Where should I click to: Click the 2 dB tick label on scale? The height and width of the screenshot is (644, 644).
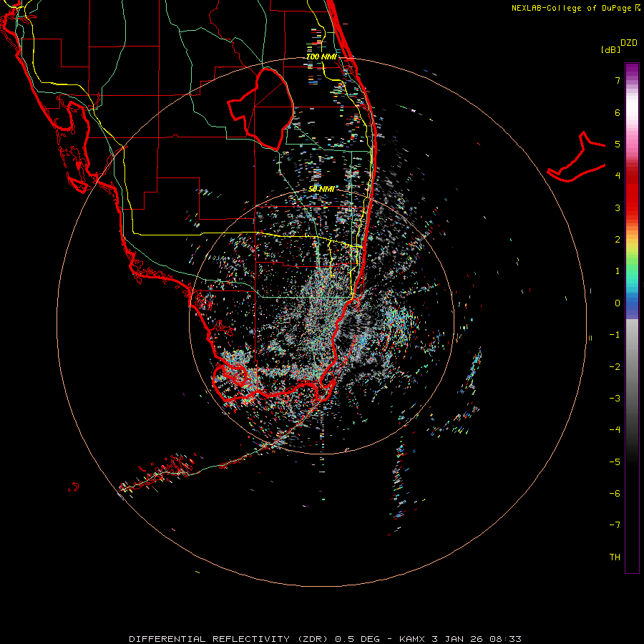pyautogui.click(x=618, y=240)
